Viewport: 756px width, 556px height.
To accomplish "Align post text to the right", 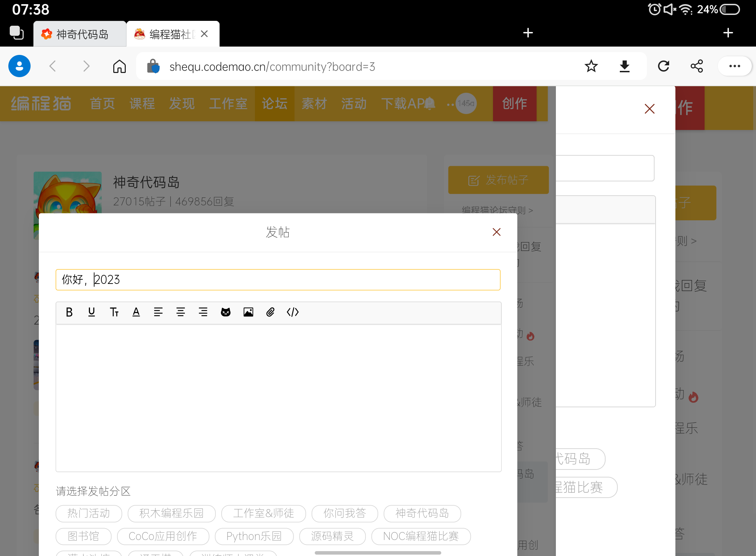I will (203, 312).
